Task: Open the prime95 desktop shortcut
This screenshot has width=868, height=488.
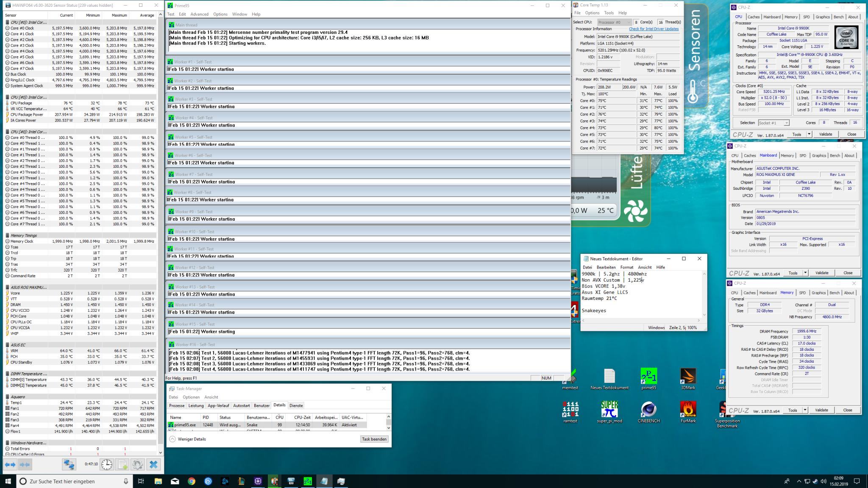Action: pyautogui.click(x=648, y=378)
